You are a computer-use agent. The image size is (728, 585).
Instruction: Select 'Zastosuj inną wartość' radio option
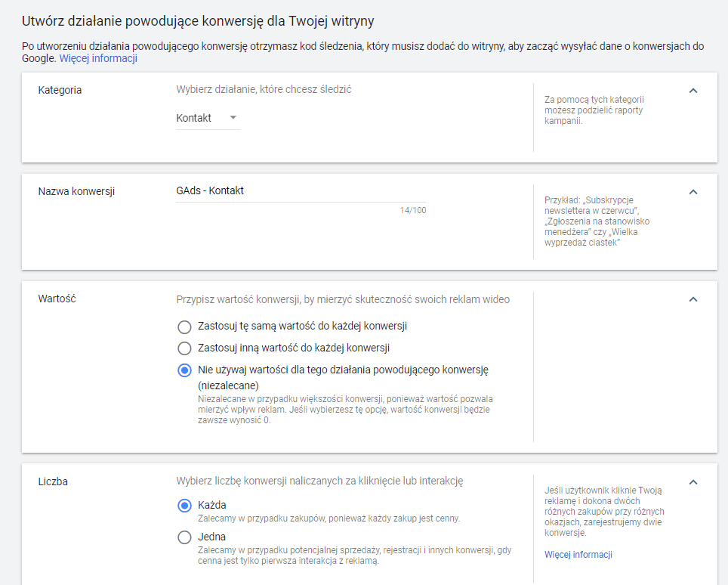184,348
